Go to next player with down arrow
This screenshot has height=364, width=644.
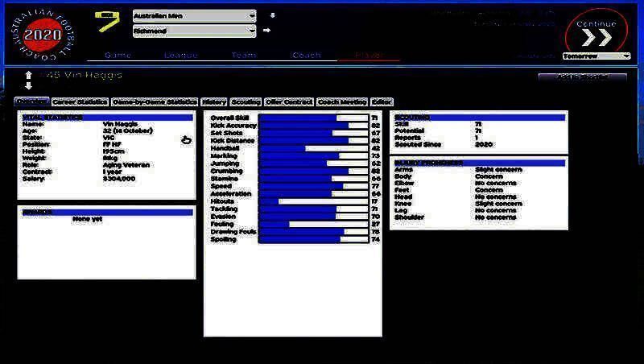[x=29, y=85]
